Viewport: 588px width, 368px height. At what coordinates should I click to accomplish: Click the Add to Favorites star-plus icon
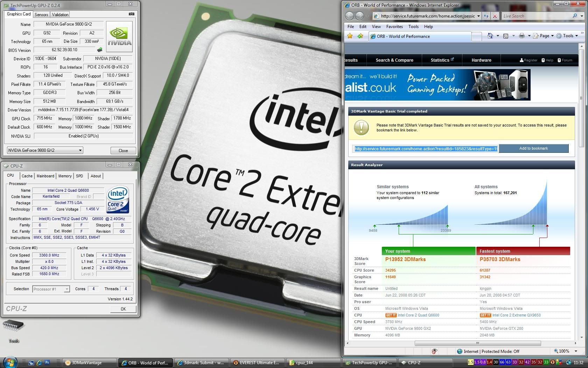[x=360, y=36]
